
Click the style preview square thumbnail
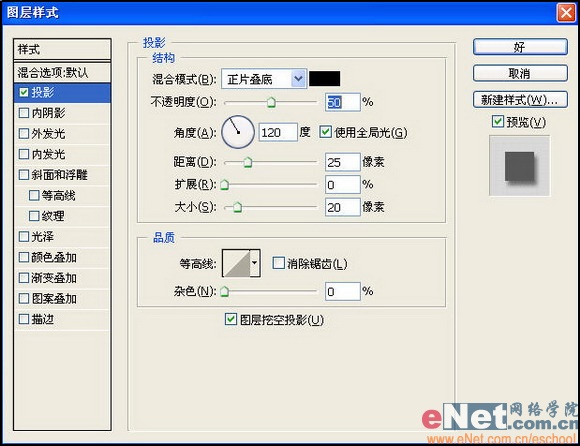pos(519,166)
